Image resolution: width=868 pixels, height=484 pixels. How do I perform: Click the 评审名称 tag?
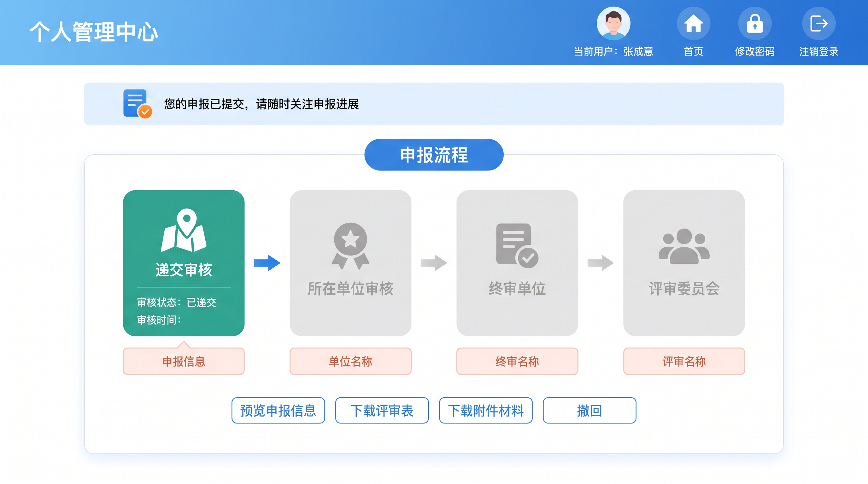684,361
